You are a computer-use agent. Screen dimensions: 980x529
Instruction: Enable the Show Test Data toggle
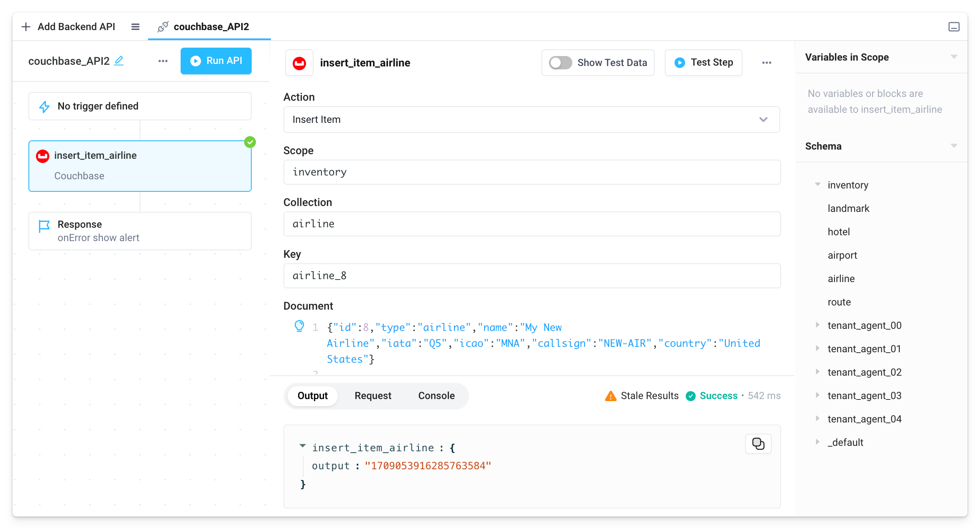coord(560,62)
